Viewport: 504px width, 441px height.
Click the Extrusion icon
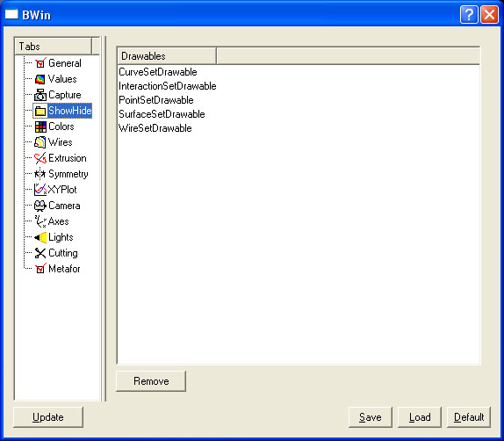pos(40,158)
